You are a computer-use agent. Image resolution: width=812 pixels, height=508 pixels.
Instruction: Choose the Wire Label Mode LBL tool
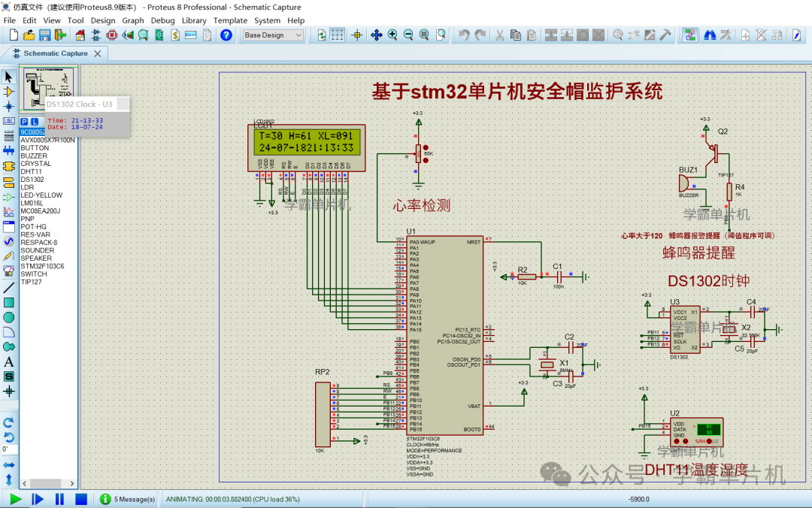pyautogui.click(x=9, y=121)
